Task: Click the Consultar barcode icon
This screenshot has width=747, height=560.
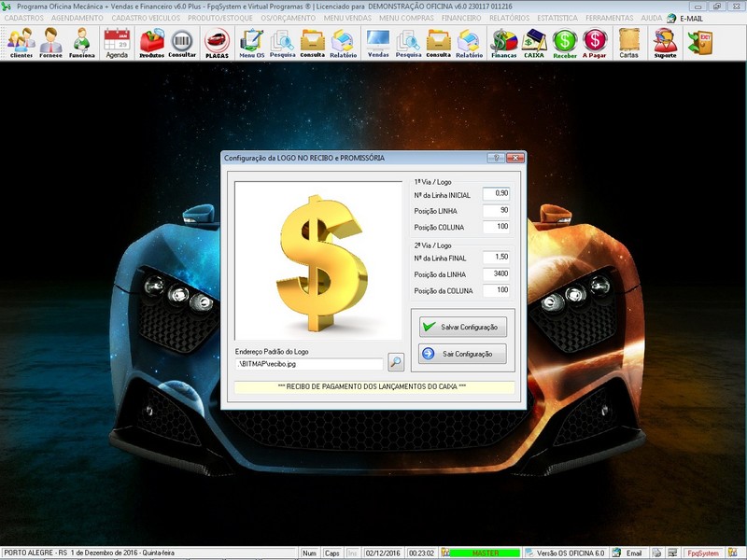Action: point(182,43)
